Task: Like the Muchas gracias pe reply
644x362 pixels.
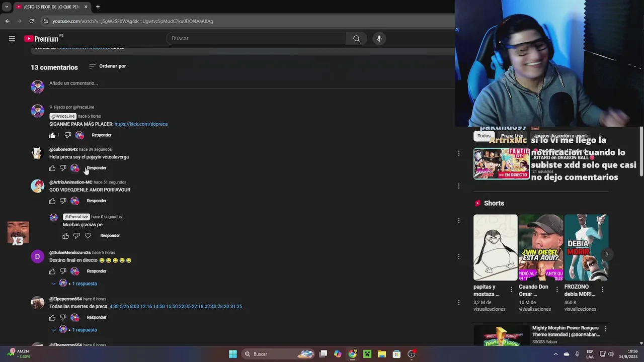Action: (x=65, y=236)
